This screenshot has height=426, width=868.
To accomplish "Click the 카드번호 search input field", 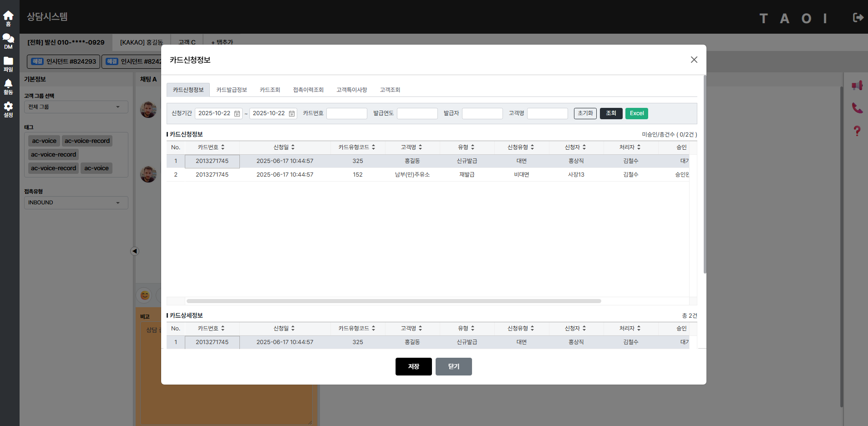I will click(x=346, y=113).
